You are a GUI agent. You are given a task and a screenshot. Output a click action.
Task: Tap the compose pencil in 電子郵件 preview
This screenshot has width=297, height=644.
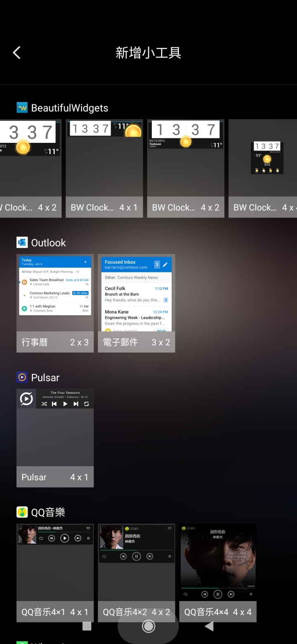(x=165, y=265)
